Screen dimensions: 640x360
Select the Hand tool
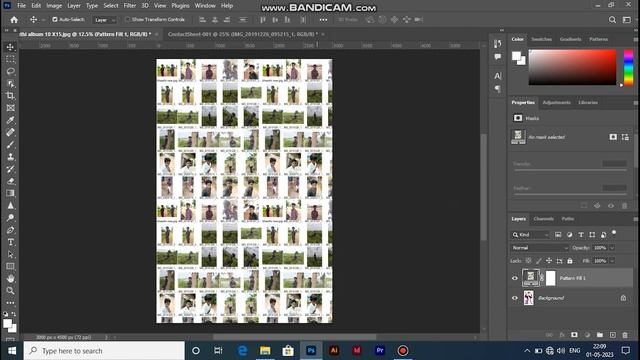(11, 279)
